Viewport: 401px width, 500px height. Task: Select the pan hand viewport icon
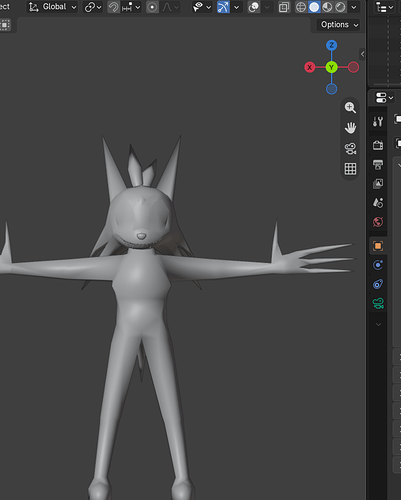pyautogui.click(x=350, y=128)
